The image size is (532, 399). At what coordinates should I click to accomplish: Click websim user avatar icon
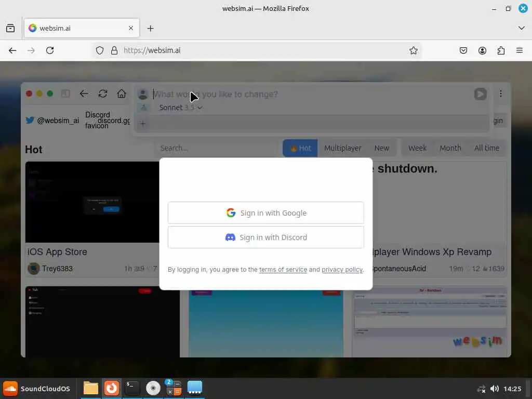[x=143, y=95]
